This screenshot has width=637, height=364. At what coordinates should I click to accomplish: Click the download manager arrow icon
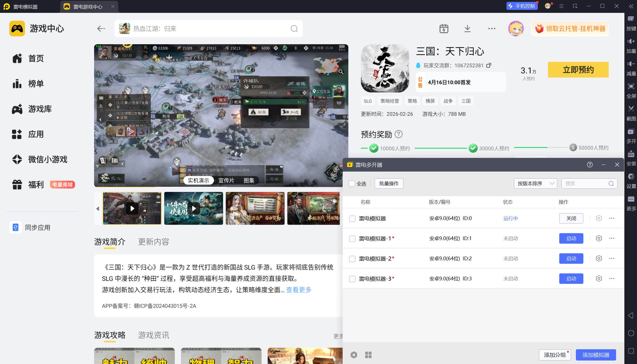pyautogui.click(x=467, y=28)
